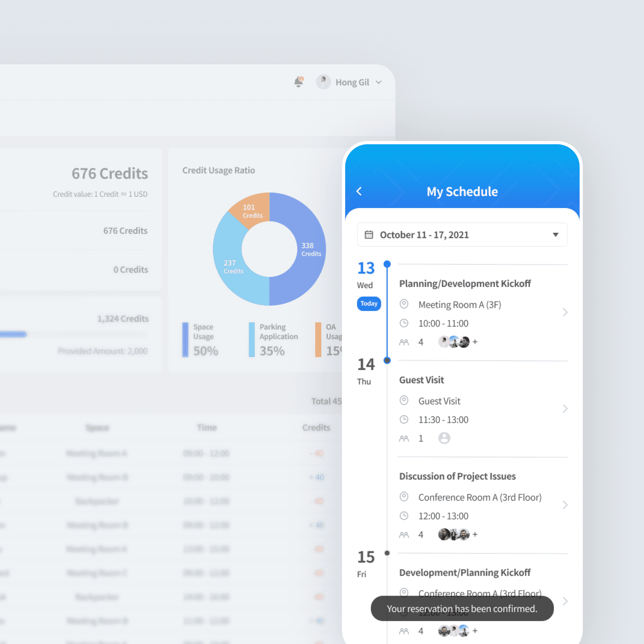The height and width of the screenshot is (644, 644).
Task: Click the notification bell icon
Action: coord(298,82)
